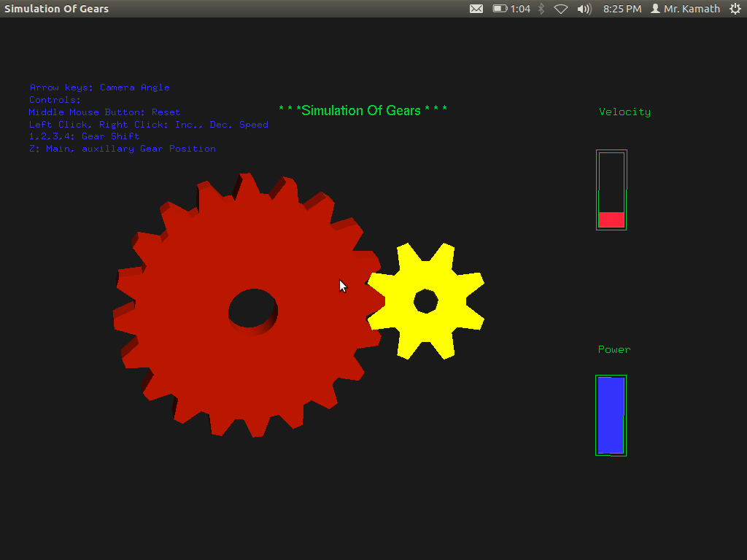Select the Power gauge label

614,349
